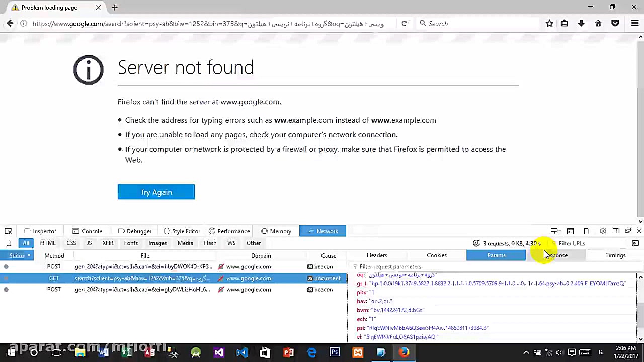Screen dimensions: 644x362
Task: Open the Memory tab
Action: pyautogui.click(x=276, y=231)
